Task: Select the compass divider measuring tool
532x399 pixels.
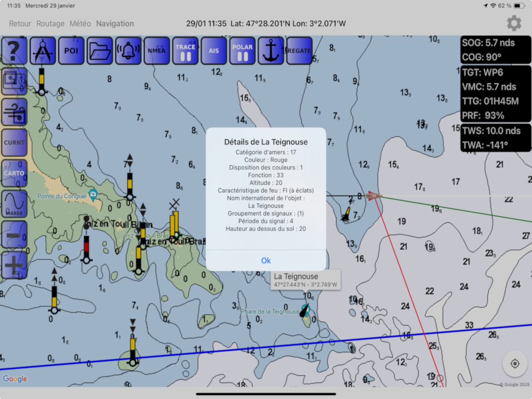Action: (43, 50)
